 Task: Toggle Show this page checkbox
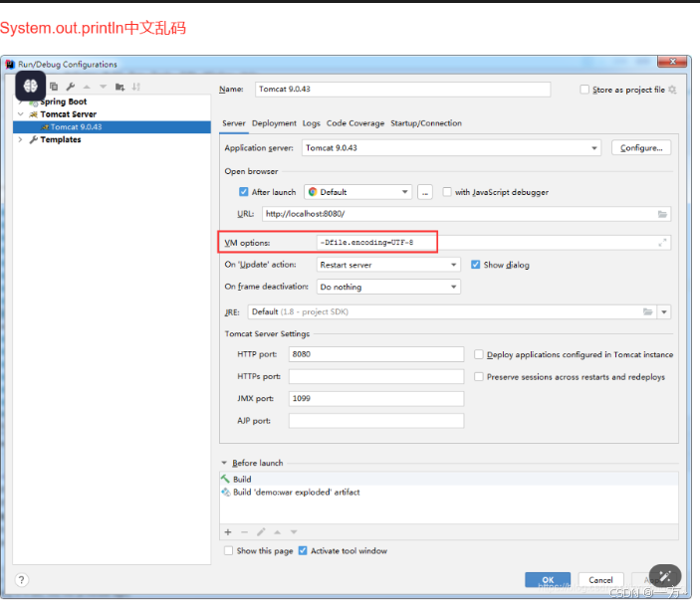229,550
